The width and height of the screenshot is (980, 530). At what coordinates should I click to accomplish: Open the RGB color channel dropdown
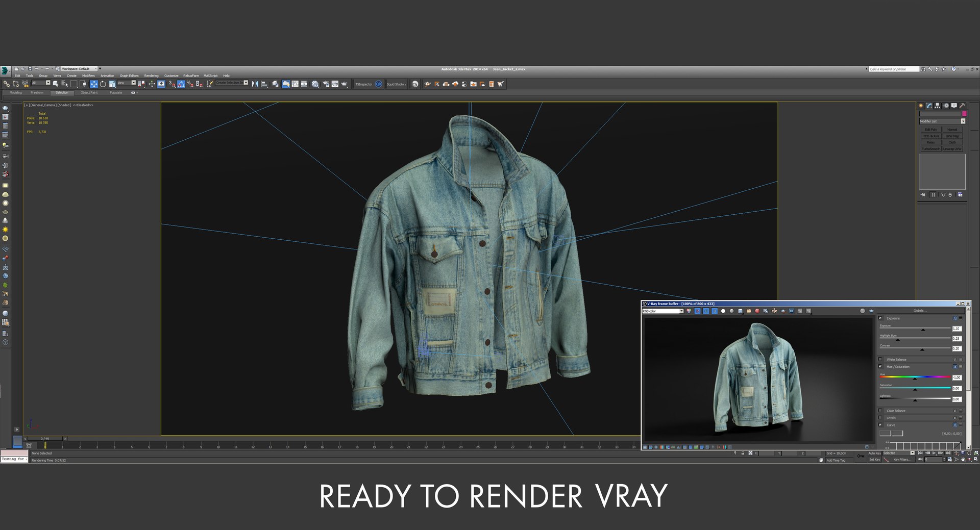tap(663, 311)
